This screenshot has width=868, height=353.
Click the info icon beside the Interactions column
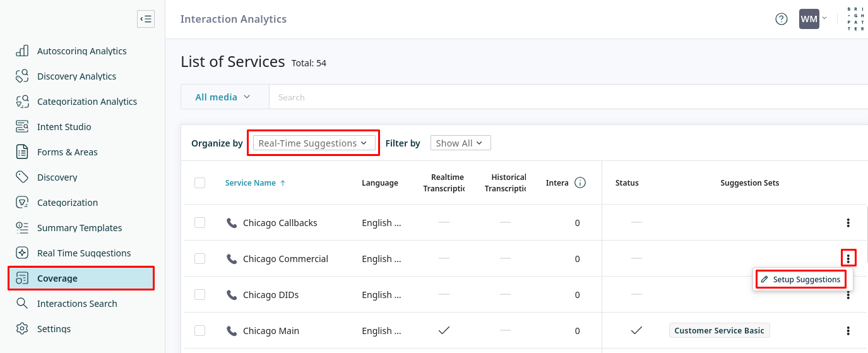580,183
